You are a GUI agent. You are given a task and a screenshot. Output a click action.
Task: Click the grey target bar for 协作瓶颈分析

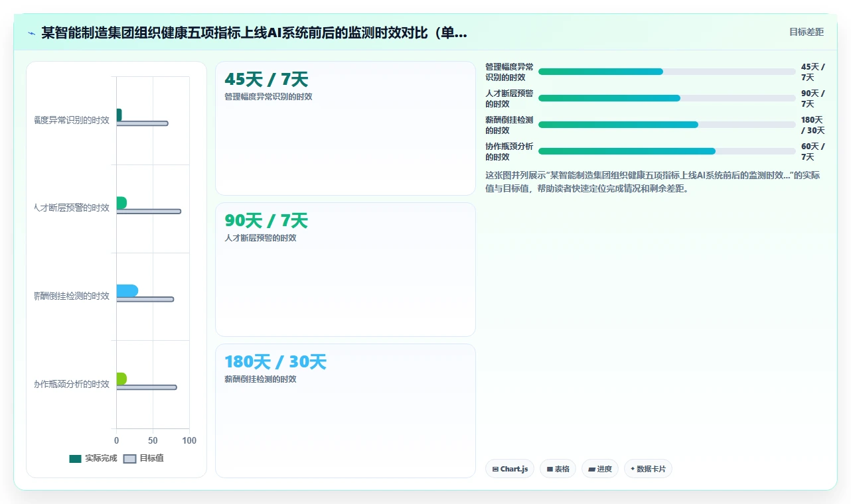[x=146, y=387]
